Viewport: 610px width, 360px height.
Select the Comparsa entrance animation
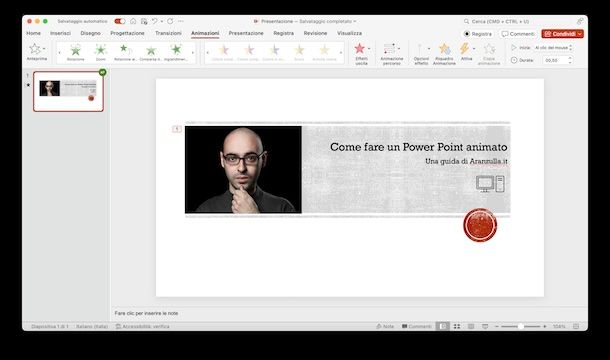click(x=151, y=52)
